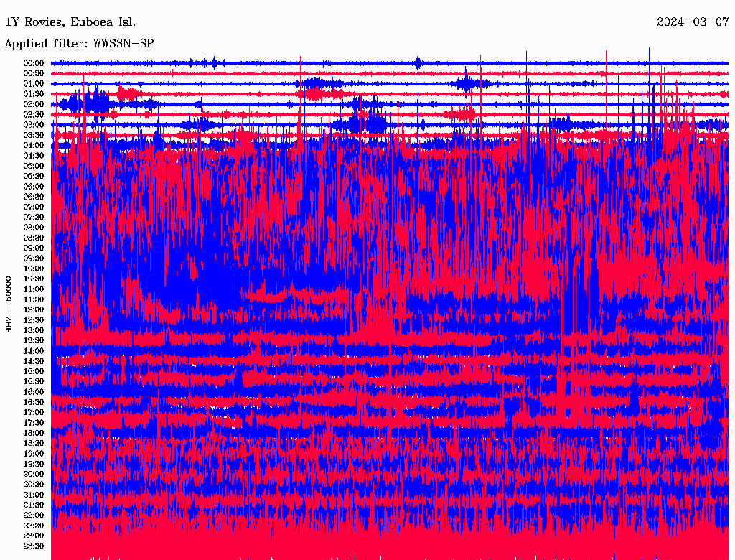The width and height of the screenshot is (735, 560).
Task: Select the 01:00 time label
Action: 34,84
